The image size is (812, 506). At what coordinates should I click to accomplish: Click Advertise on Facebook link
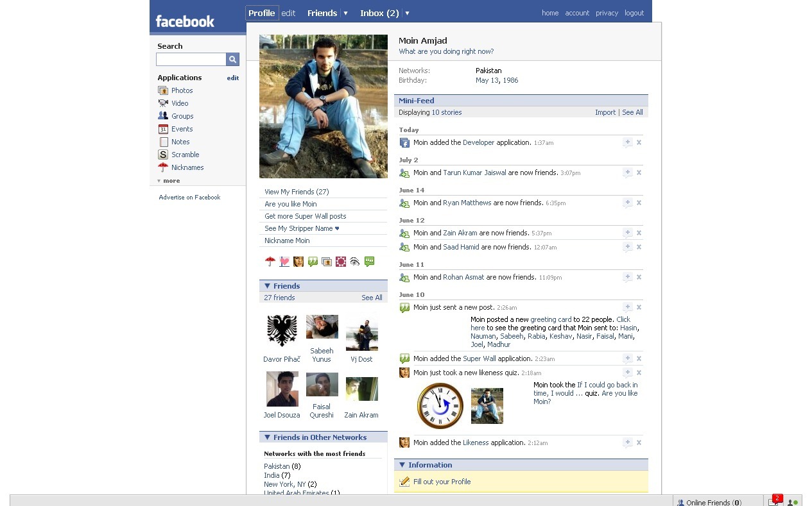point(189,198)
